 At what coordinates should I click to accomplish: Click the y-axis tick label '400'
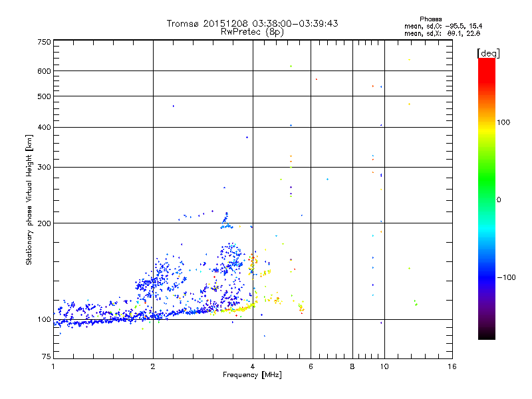[44, 127]
